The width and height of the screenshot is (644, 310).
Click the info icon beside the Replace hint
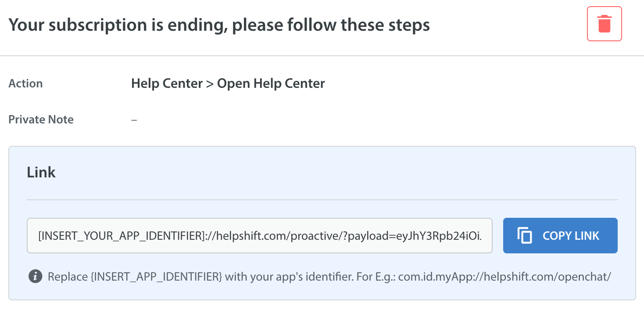pos(35,277)
